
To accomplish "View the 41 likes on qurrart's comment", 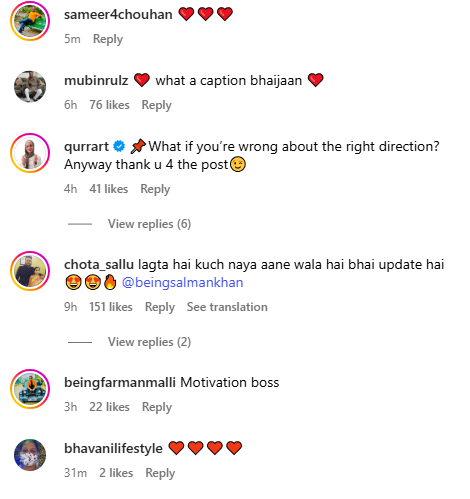I will tap(109, 189).
